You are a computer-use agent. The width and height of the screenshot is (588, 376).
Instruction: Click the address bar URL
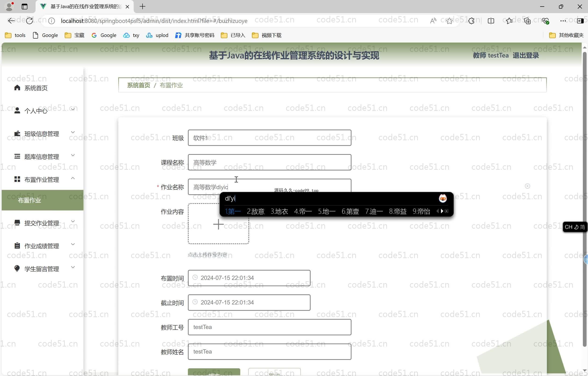point(154,21)
